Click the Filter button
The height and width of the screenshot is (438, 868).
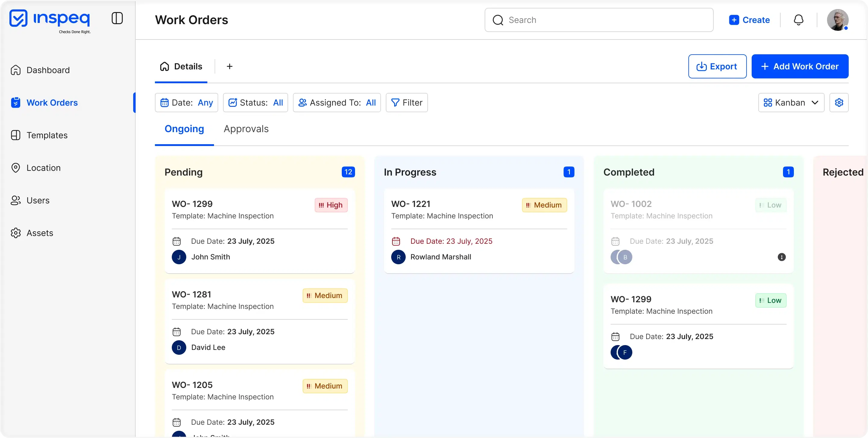407,103
